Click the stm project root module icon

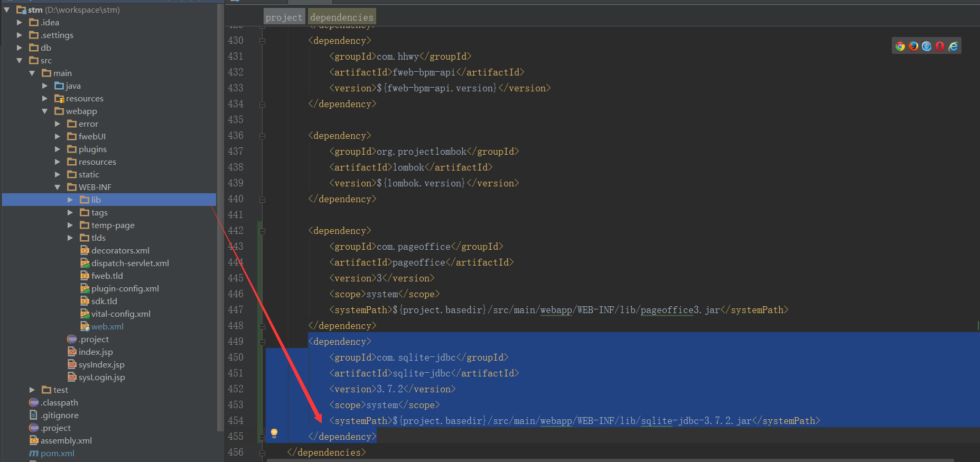pyautogui.click(x=21, y=10)
